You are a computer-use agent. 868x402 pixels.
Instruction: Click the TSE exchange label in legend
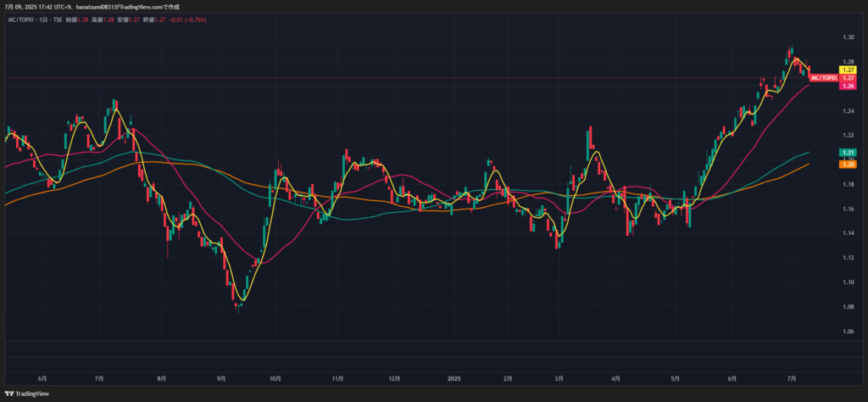pyautogui.click(x=57, y=20)
